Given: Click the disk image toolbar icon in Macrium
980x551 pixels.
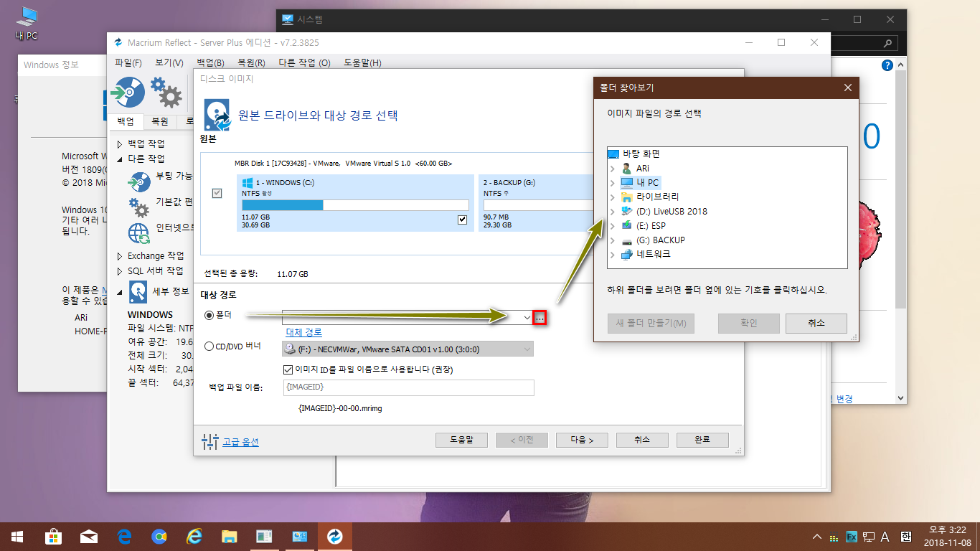Looking at the screenshot, I should point(128,91).
